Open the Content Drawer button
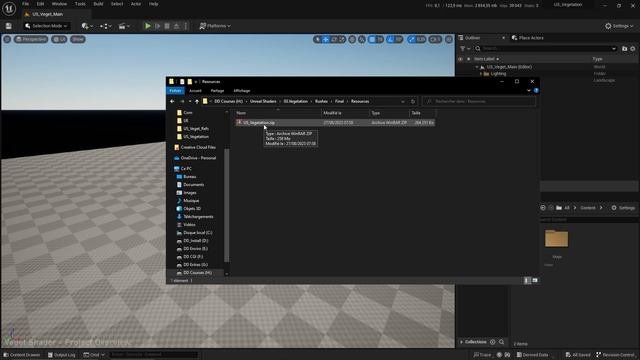The height and width of the screenshot is (360, 640). [22, 355]
